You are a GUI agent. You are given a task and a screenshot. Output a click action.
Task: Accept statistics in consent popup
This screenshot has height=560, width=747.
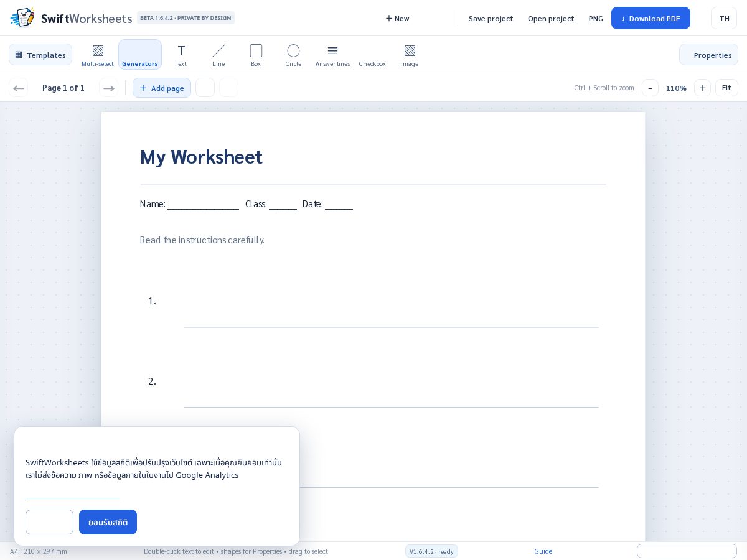click(108, 522)
